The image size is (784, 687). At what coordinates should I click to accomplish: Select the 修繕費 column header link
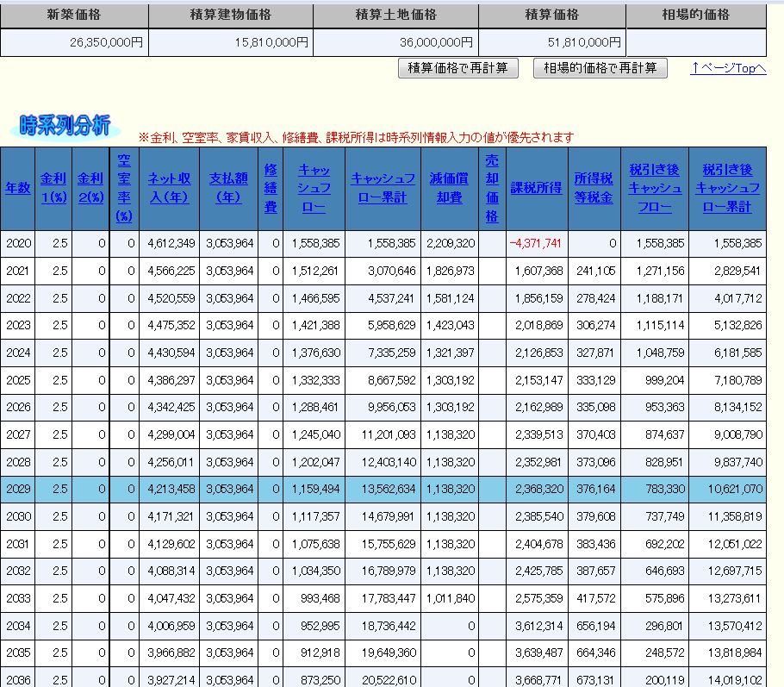[x=271, y=188]
